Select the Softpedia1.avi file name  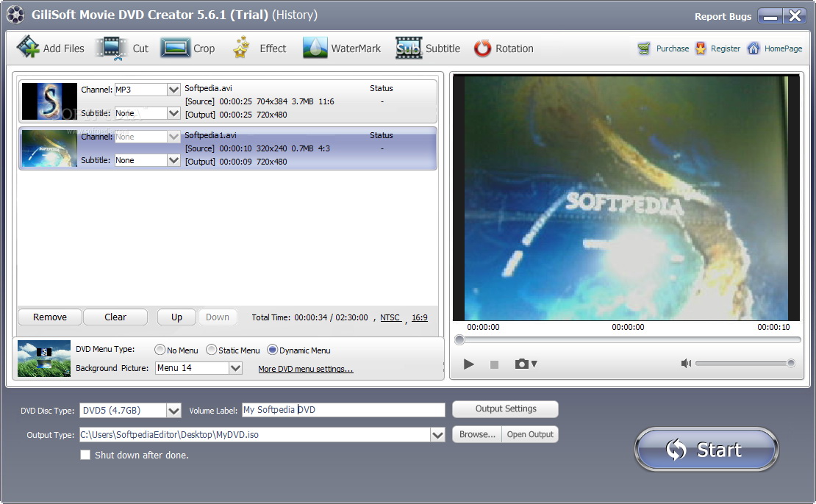point(210,134)
